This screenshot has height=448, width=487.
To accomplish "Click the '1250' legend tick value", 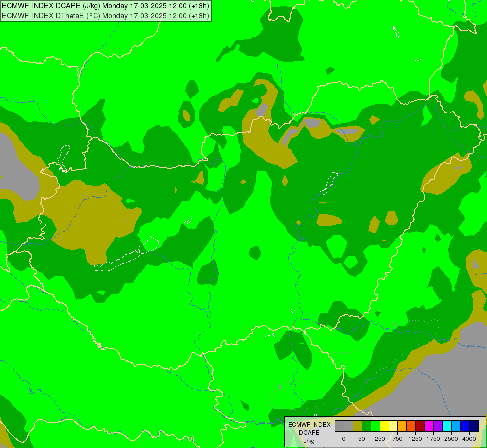I will (415, 439).
